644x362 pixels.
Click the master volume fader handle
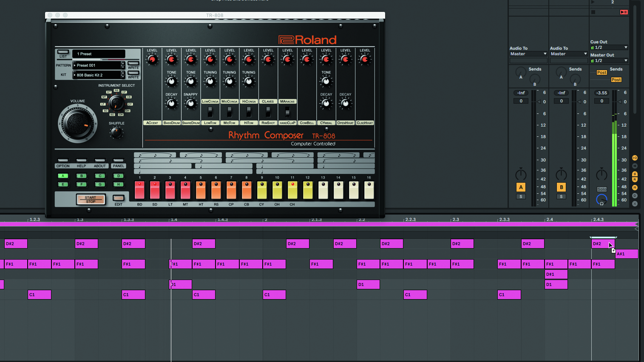(620, 102)
